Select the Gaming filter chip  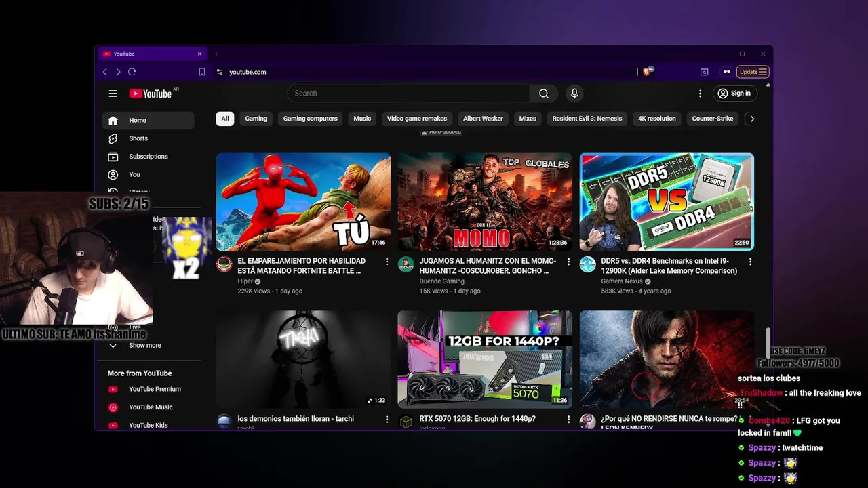[256, 119]
